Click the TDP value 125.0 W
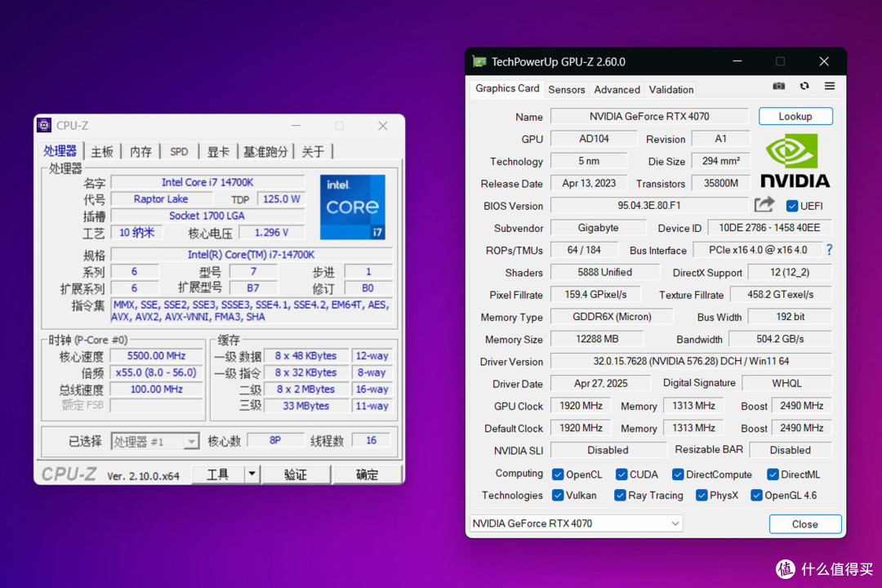 [281, 198]
